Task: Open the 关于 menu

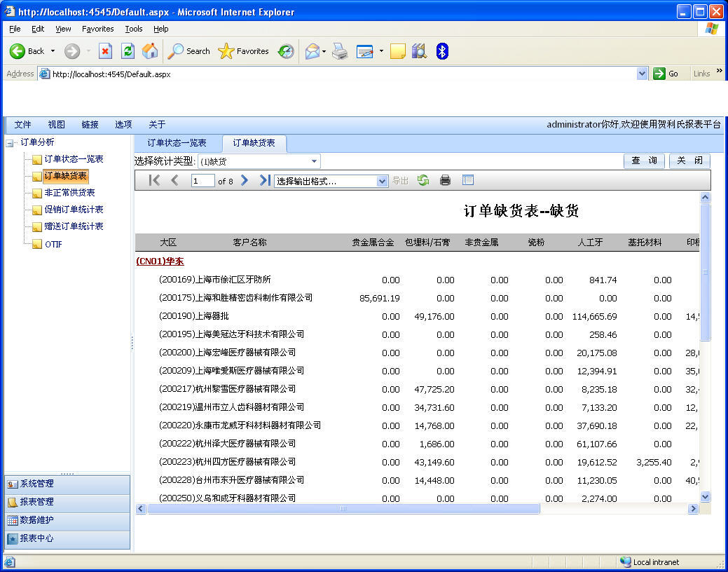Action: pyautogui.click(x=157, y=125)
